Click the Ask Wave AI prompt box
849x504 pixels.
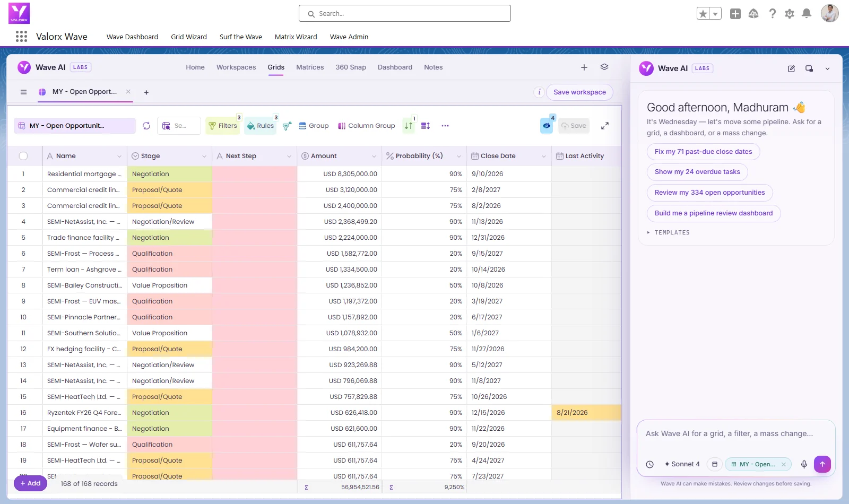736,434
